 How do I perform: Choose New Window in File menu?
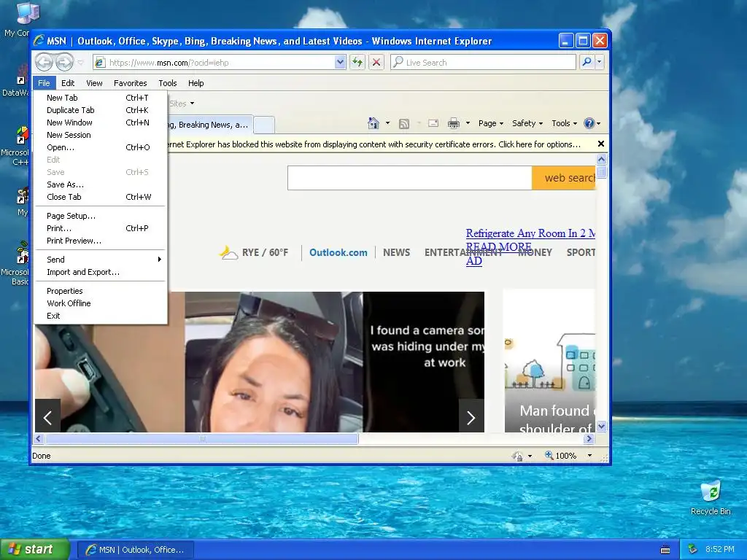click(x=100, y=122)
